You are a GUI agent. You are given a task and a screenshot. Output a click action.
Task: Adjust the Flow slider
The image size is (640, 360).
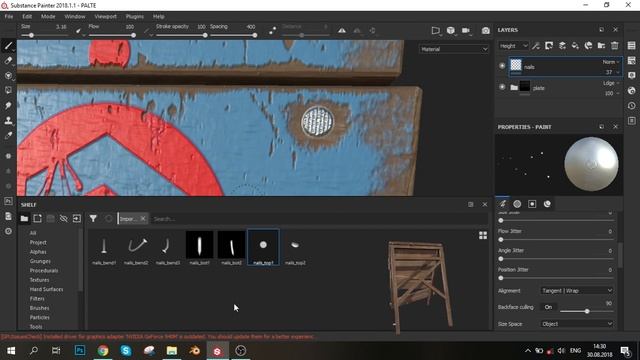pos(111,36)
